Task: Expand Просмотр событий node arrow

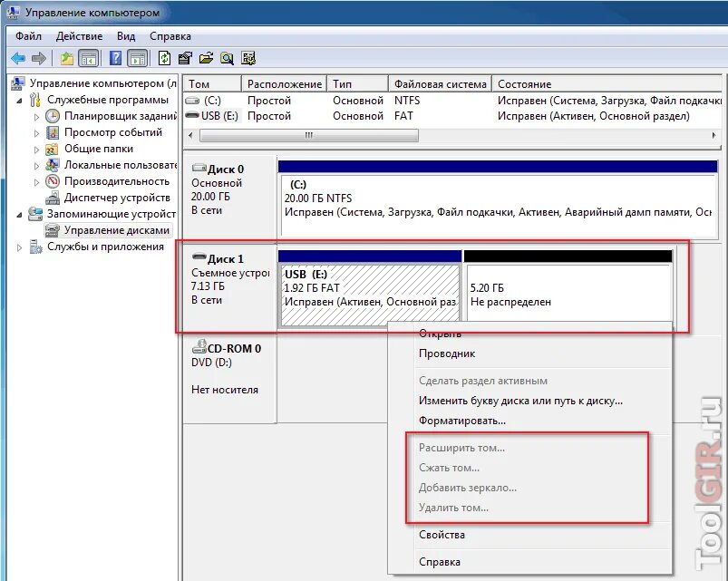Action: pyautogui.click(x=36, y=133)
